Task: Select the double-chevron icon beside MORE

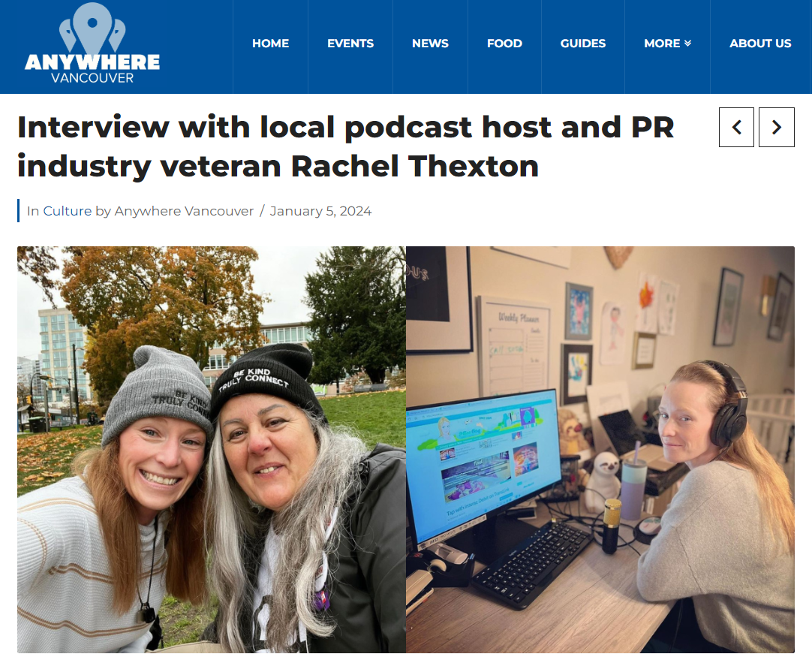Action: pyautogui.click(x=688, y=44)
